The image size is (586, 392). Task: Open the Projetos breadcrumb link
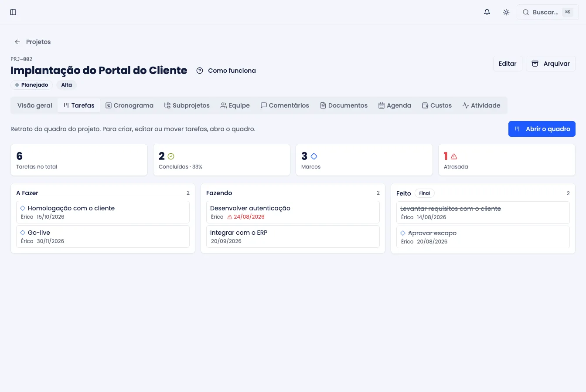38,42
